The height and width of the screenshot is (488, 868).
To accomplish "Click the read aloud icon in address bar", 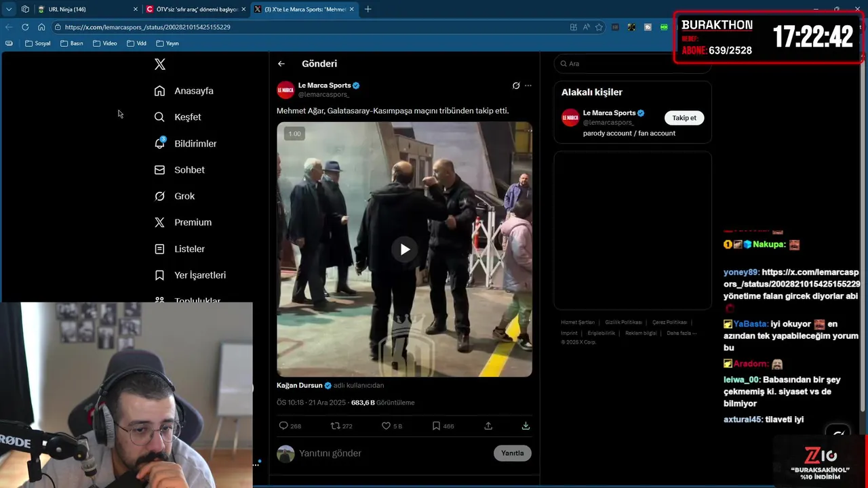I will pyautogui.click(x=586, y=27).
